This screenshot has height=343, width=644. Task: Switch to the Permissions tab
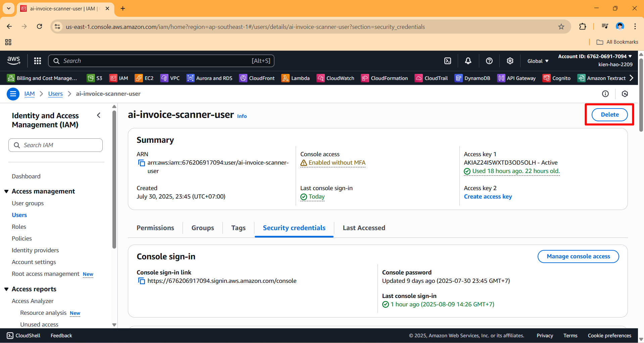[155, 228]
